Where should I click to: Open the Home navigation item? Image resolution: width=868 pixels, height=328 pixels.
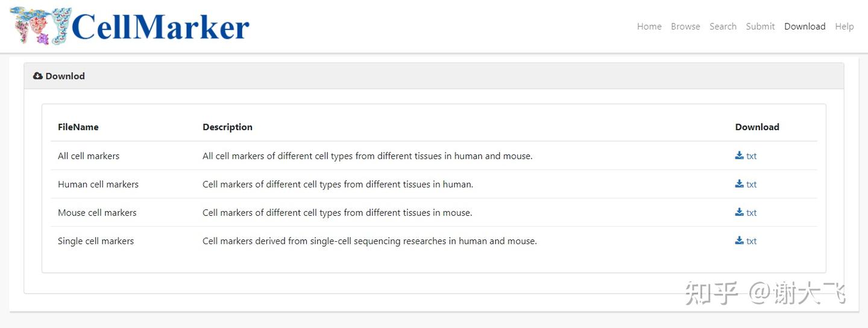pos(649,27)
